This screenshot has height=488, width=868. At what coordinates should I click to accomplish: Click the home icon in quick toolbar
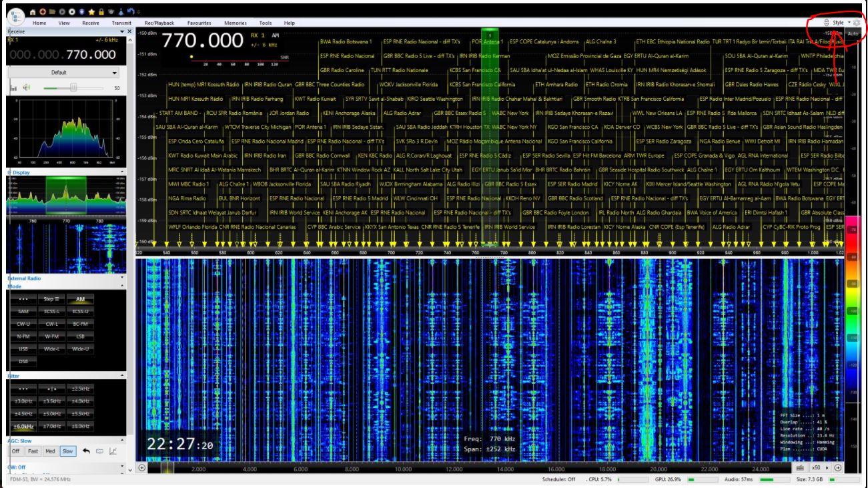(32, 12)
